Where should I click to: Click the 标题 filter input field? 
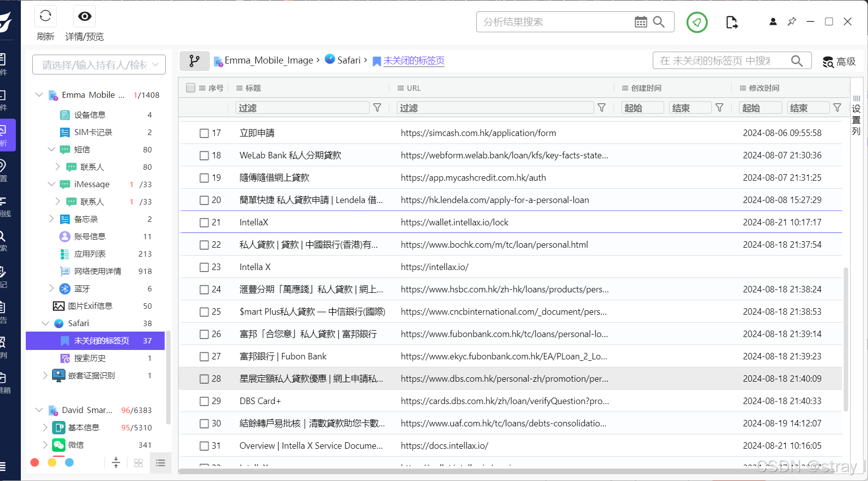tap(302, 108)
